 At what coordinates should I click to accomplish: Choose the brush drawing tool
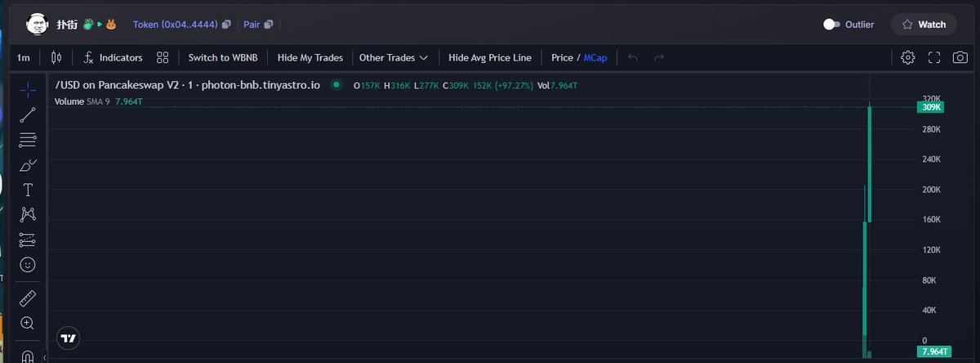pos(27,165)
